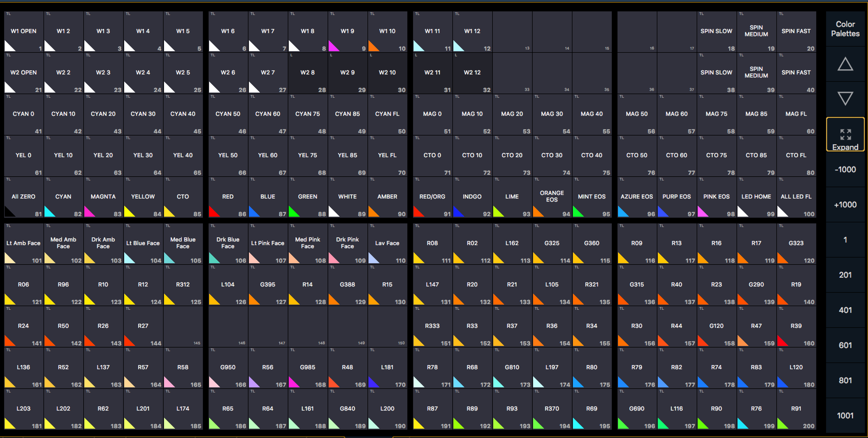Select the LED HOME palette
The width and height of the screenshot is (868, 438).
pyautogui.click(x=756, y=198)
